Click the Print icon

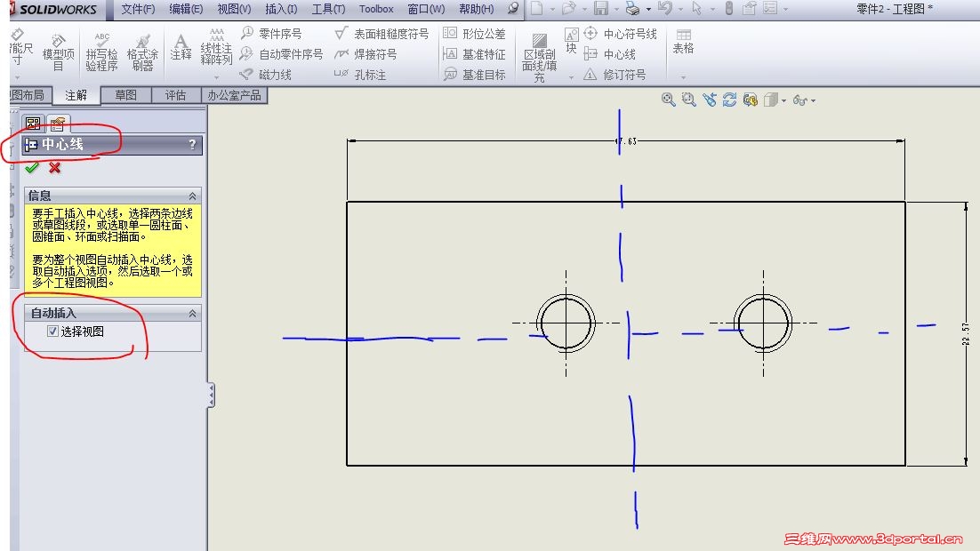(632, 8)
